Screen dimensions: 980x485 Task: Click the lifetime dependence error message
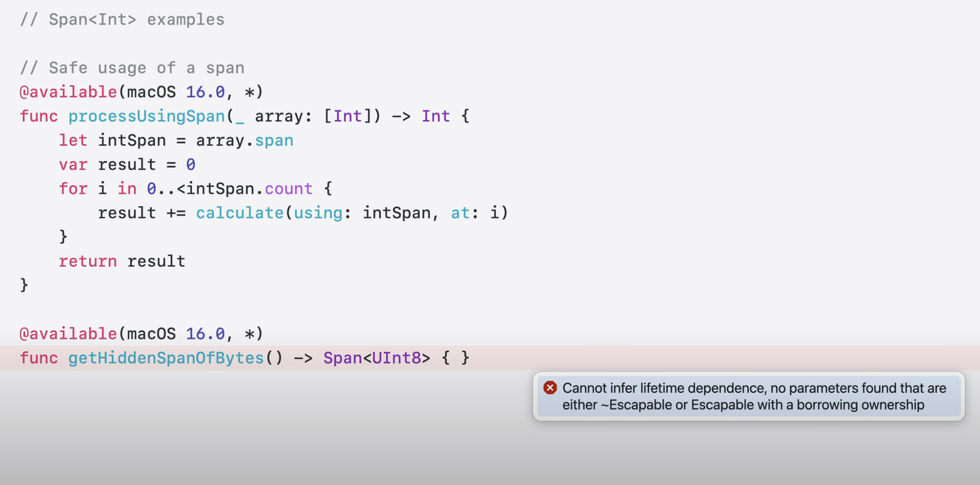[754, 396]
